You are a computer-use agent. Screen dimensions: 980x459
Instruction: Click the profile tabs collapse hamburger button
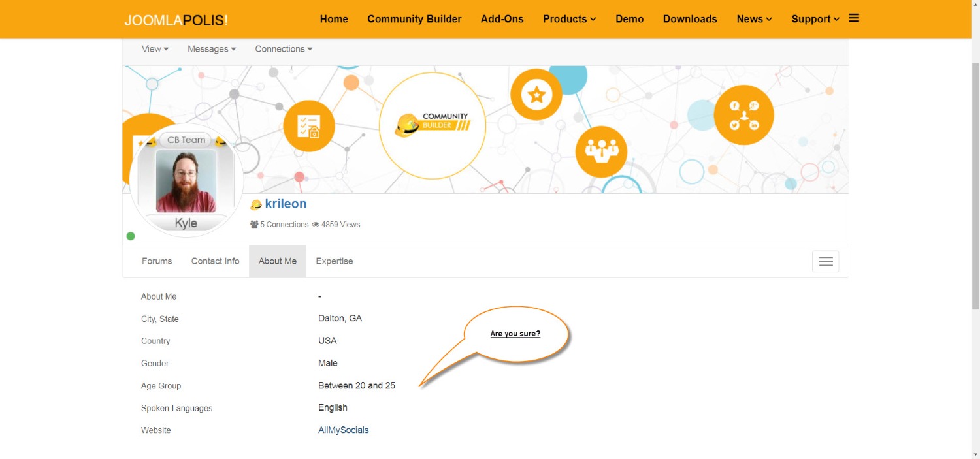point(826,261)
